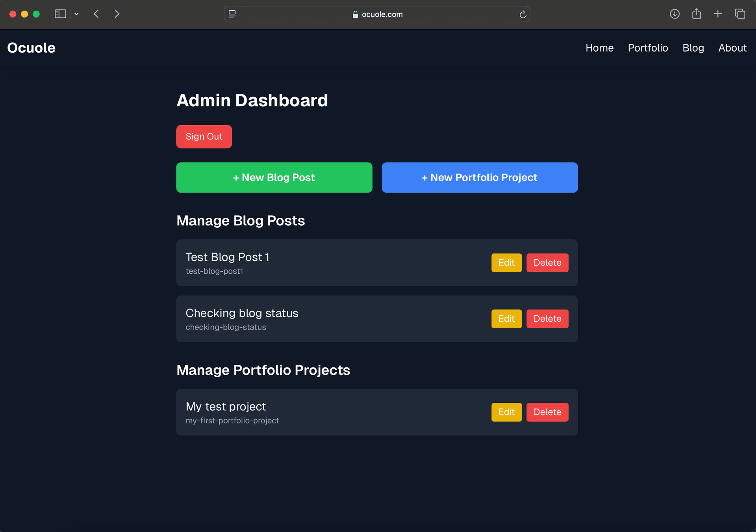The image size is (756, 532).
Task: Open the Blog nav link
Action: (693, 48)
